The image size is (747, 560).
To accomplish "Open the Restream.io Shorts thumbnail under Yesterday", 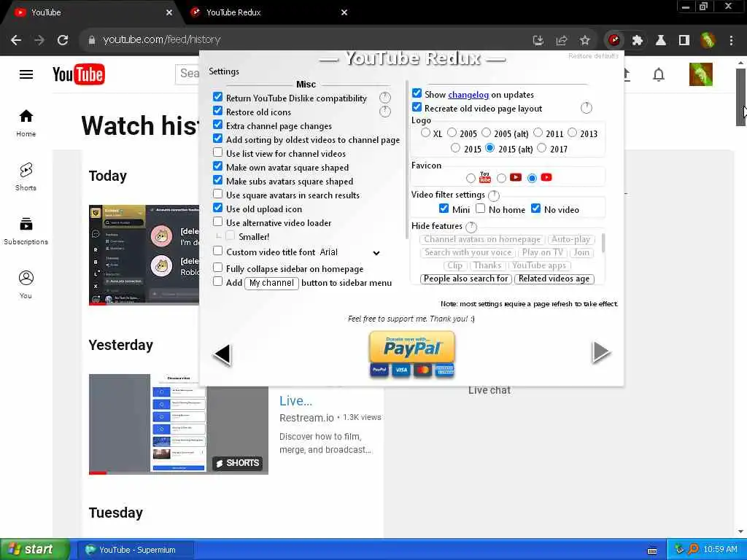I will coord(178,424).
